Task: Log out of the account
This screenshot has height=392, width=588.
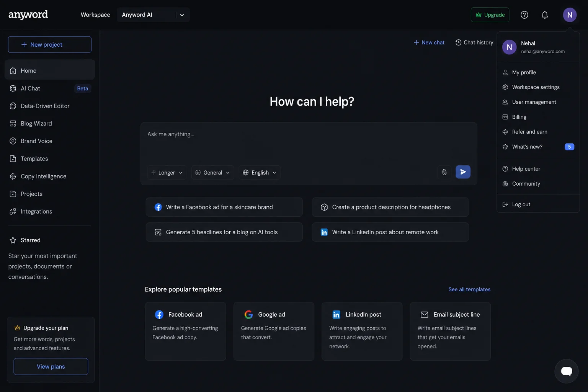Action: click(538, 204)
